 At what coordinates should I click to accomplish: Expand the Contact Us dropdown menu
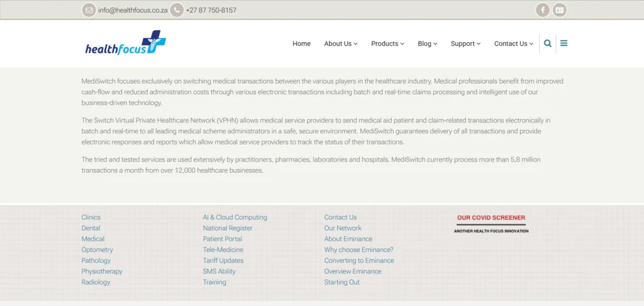(x=514, y=43)
